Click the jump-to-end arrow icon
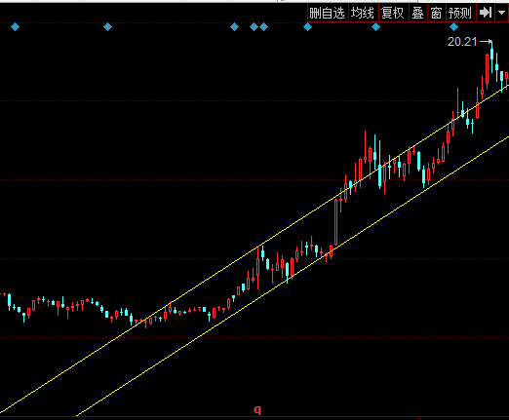 click(486, 13)
